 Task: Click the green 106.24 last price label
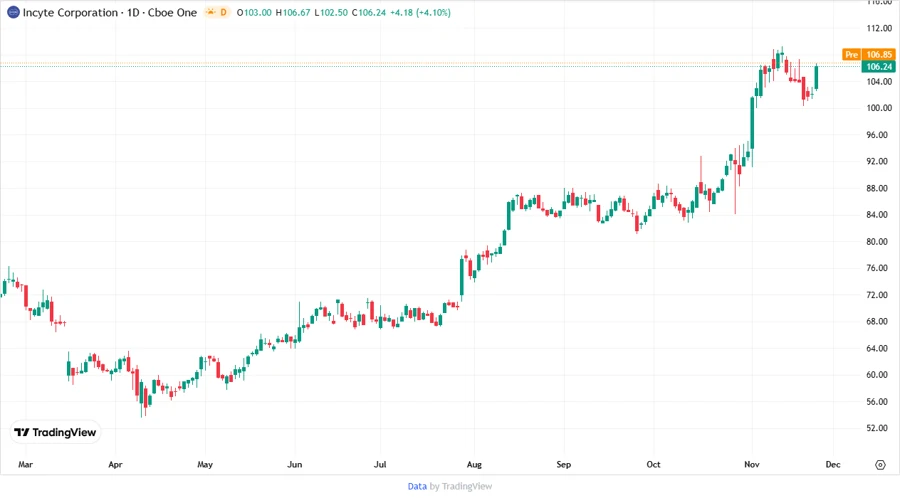(879, 67)
